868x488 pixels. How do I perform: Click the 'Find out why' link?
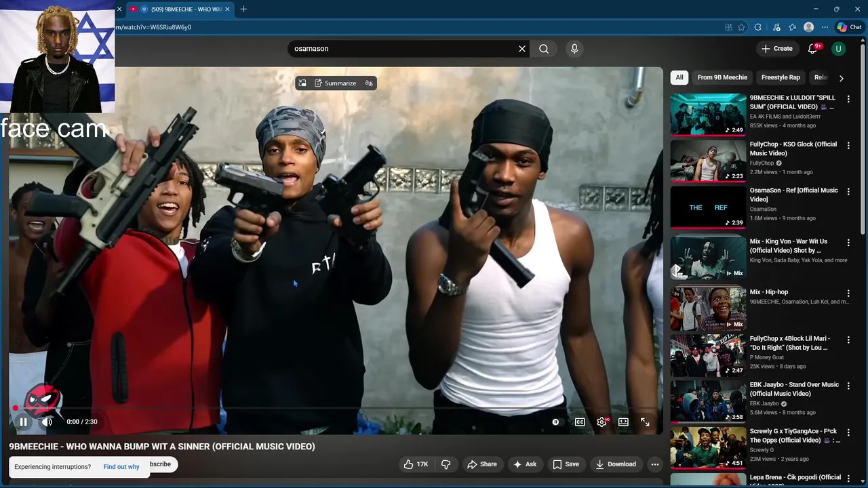pos(121,467)
